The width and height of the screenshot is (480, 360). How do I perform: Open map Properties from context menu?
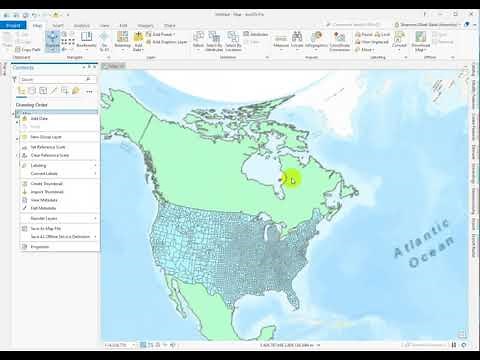pyautogui.click(x=59, y=247)
